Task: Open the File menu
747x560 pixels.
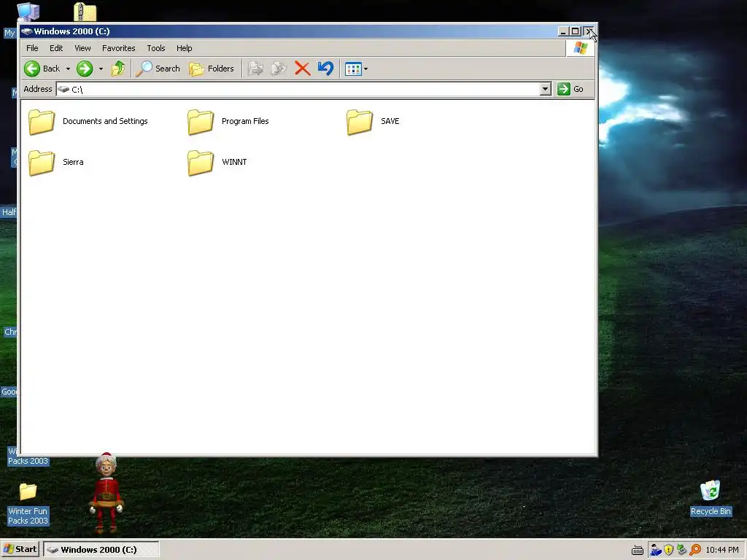Action: pyautogui.click(x=32, y=48)
